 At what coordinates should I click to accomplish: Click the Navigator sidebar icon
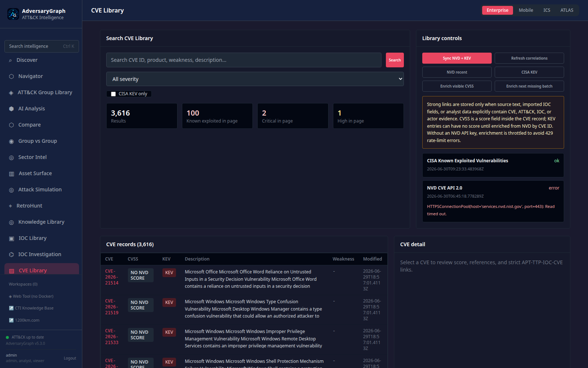(11, 77)
